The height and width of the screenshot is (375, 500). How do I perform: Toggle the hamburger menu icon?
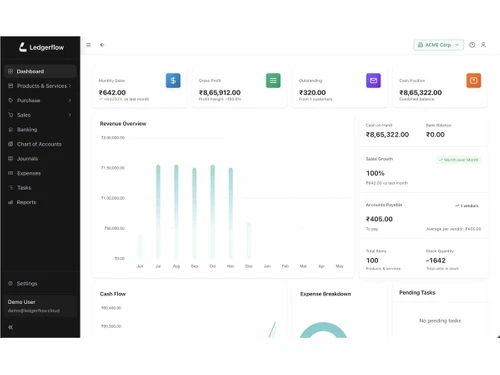click(x=88, y=45)
